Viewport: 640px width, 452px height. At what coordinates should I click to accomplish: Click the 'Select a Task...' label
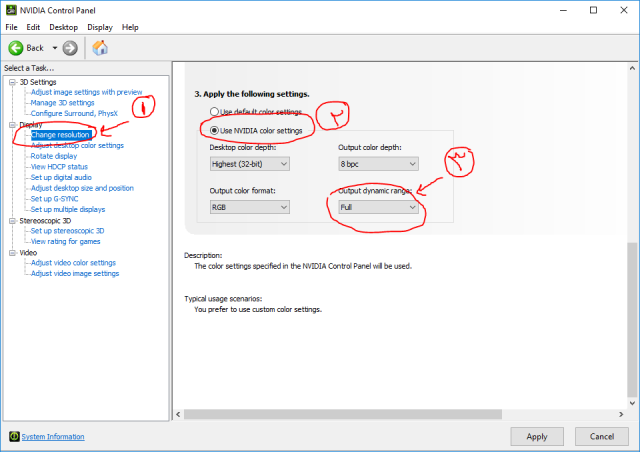tap(29, 68)
